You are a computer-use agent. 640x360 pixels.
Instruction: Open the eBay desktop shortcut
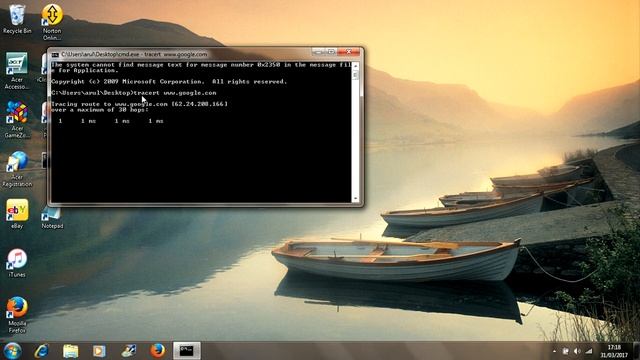[17, 213]
